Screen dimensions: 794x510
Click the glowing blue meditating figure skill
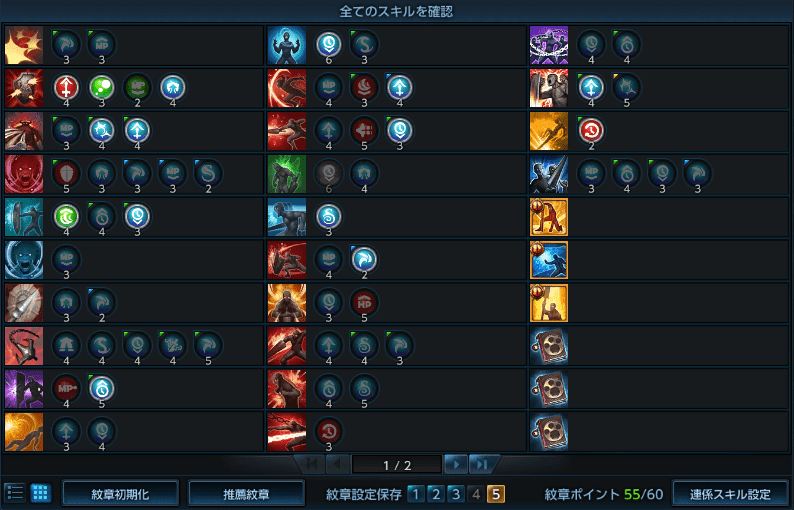point(287,46)
